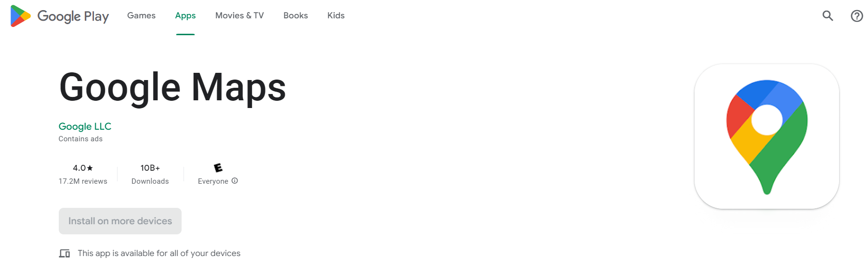Click the Google Play wordmark text
Viewport: 868px width, 271px height.
(73, 16)
